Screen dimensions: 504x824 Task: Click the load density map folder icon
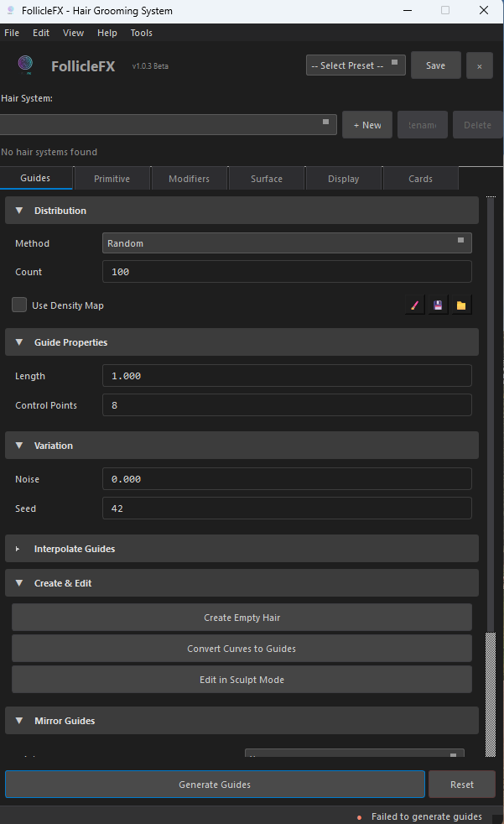[x=461, y=305]
